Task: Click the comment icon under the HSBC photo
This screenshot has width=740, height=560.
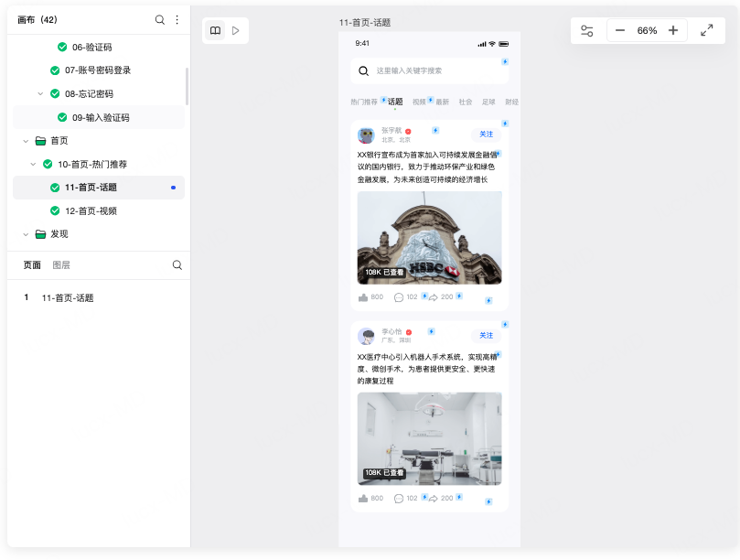Action: [x=399, y=297]
